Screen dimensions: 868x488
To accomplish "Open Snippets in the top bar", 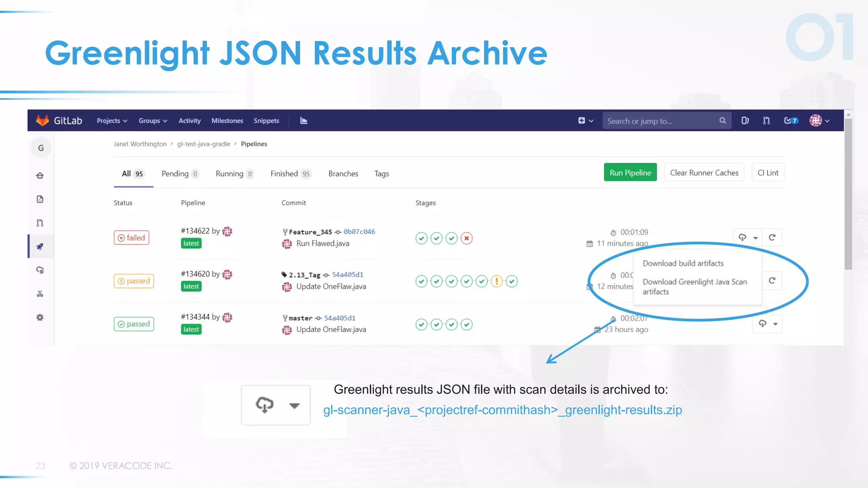I will 266,121.
